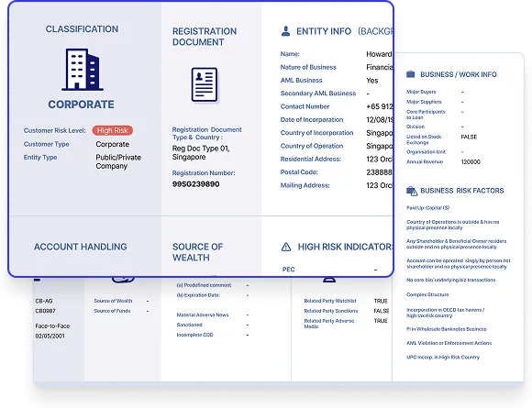Click the Major Buyers label
The image size is (532, 408).
click(x=421, y=92)
